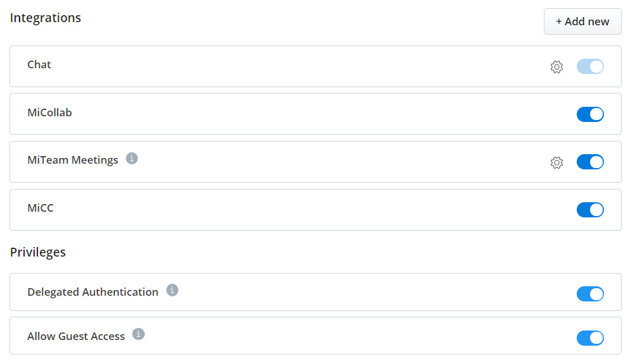633x364 pixels.
Task: Open the MiTeam Meetings settings gear
Action: pos(556,162)
